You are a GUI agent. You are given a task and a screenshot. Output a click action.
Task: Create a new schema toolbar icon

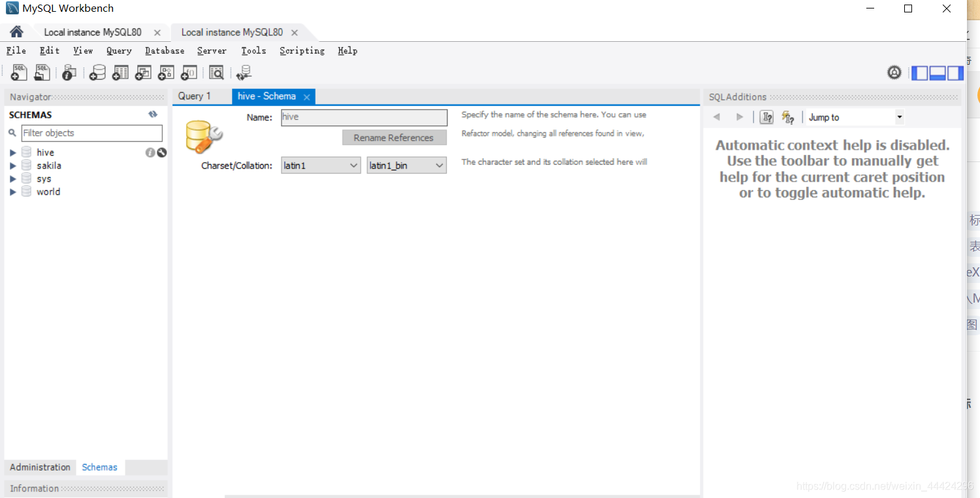(97, 73)
